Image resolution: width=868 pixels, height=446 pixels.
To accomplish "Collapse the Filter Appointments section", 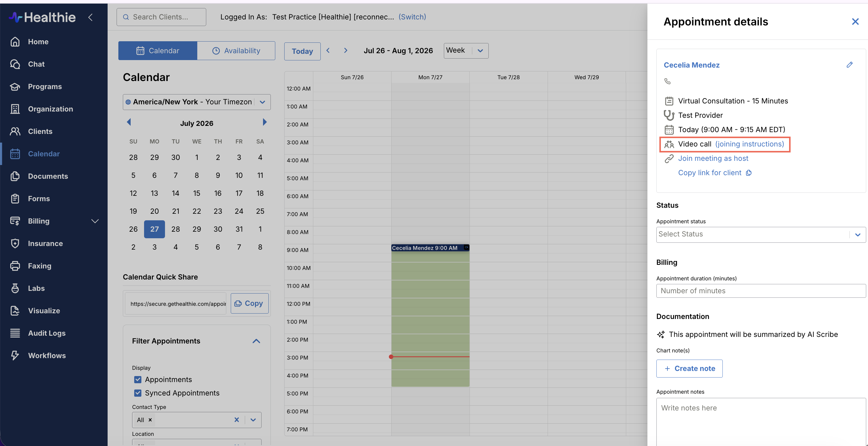I will click(x=256, y=341).
